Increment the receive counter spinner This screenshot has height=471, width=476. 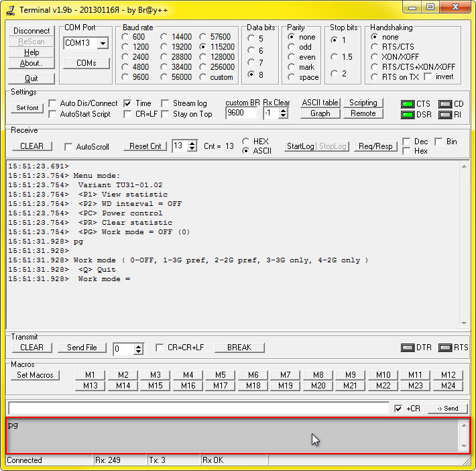(x=193, y=143)
